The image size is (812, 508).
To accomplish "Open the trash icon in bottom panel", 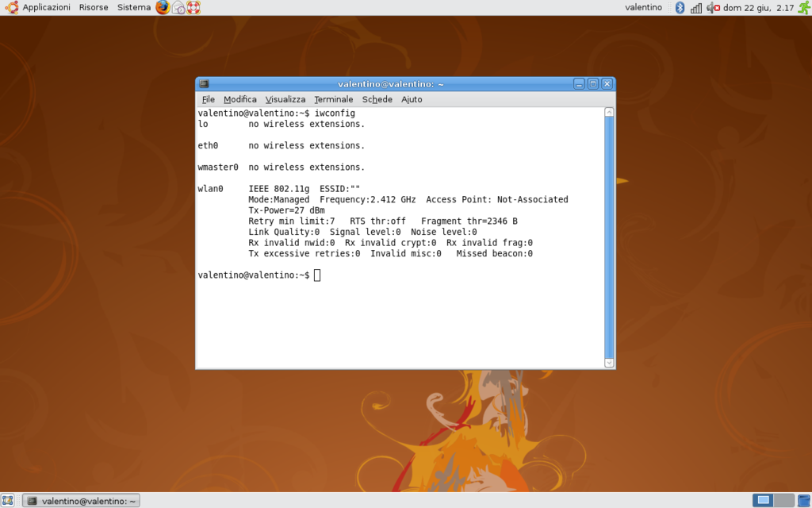I will pyautogui.click(x=803, y=500).
